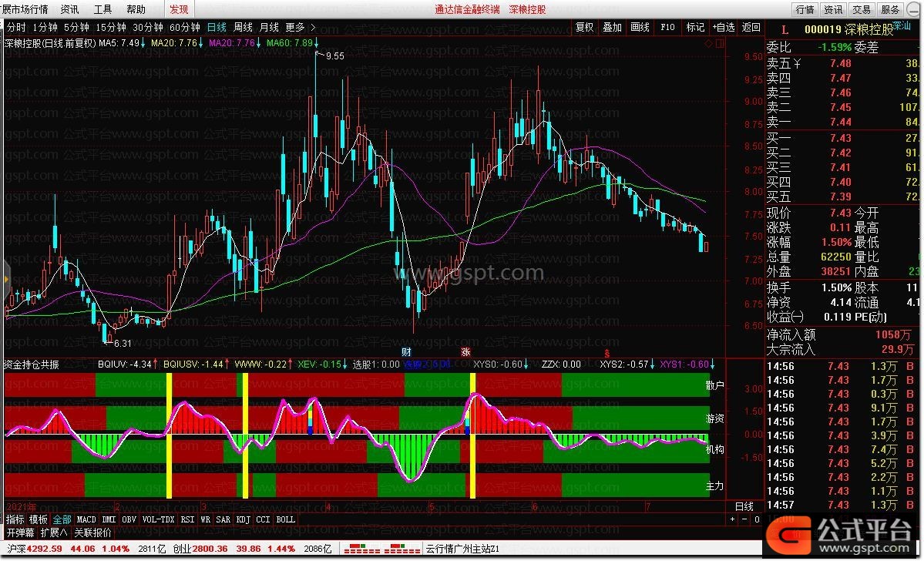Click the minus zoom button at chart bottom
This screenshot has height=561, width=924.
[x=745, y=519]
